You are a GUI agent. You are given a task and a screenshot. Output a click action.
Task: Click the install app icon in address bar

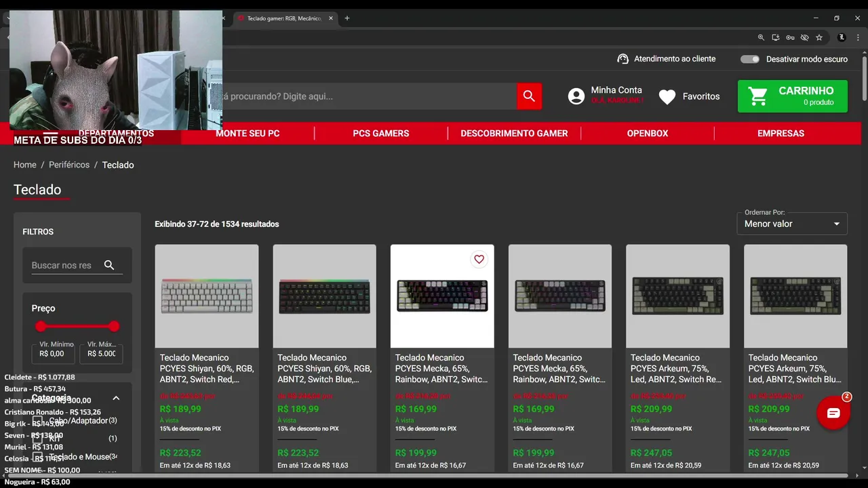pos(776,37)
